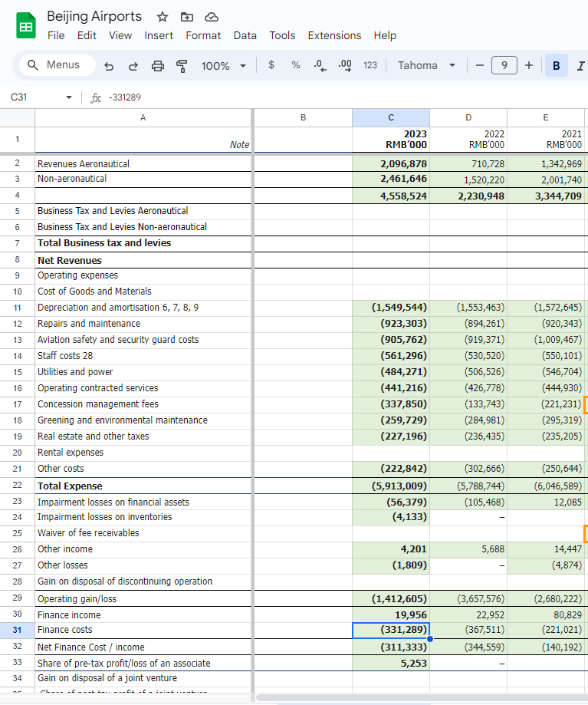Decrease decimal places button

[x=320, y=66]
